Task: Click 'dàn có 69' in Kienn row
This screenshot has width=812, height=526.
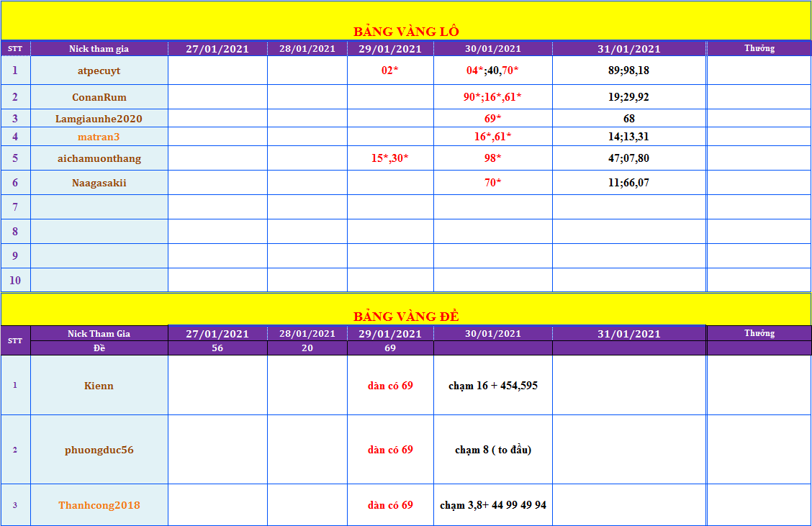Action: [390, 386]
